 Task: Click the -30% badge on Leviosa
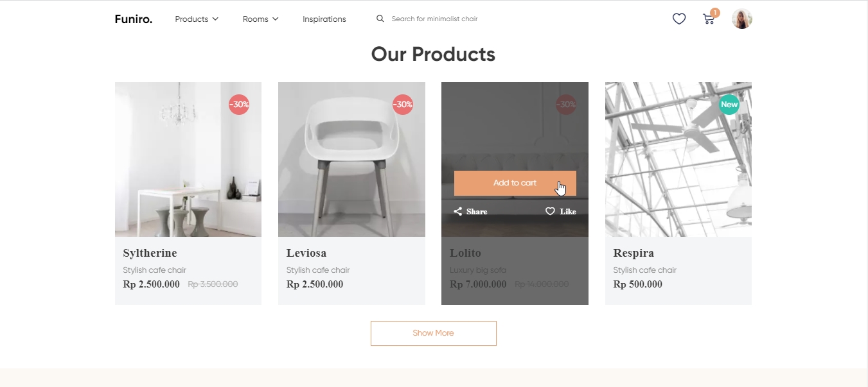[x=403, y=105]
